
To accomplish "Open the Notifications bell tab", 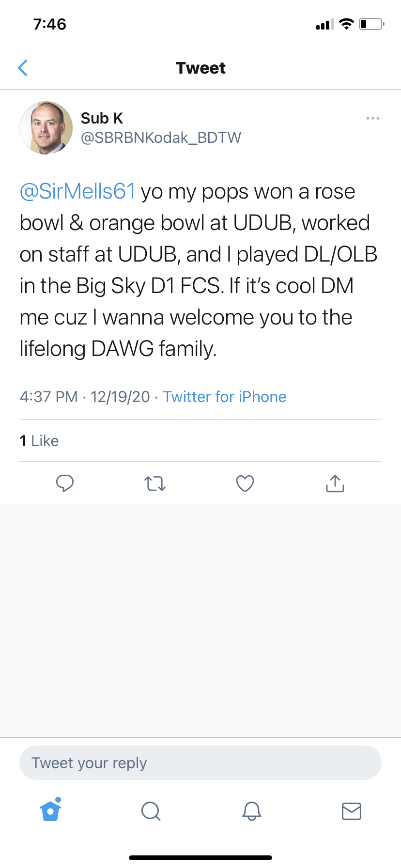I will (x=251, y=810).
